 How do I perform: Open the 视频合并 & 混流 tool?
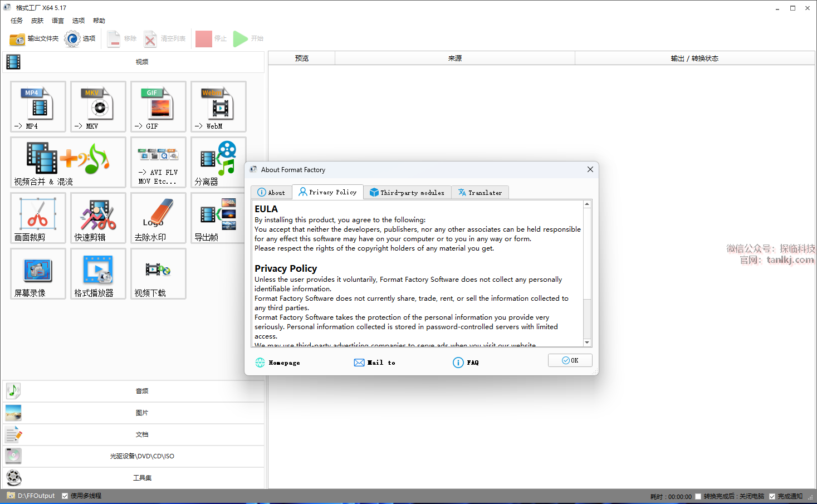click(68, 162)
